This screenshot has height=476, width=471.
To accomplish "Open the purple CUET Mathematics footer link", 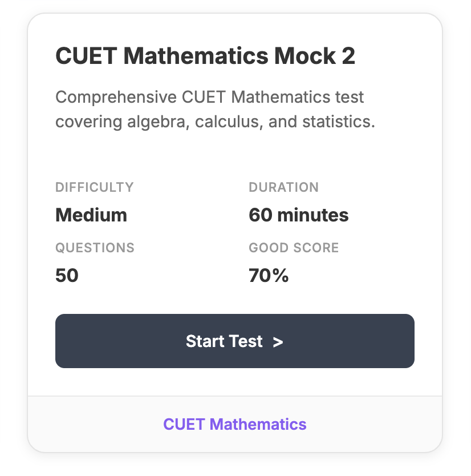I will click(235, 424).
